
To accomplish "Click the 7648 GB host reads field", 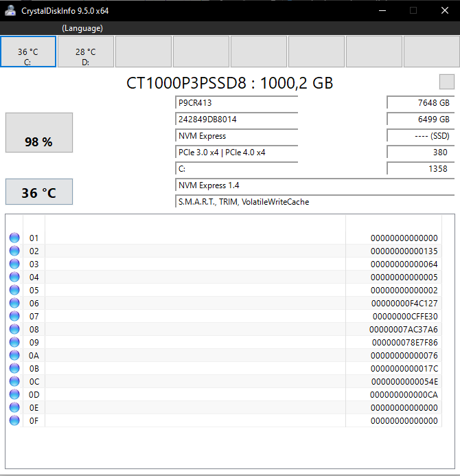I will point(421,102).
